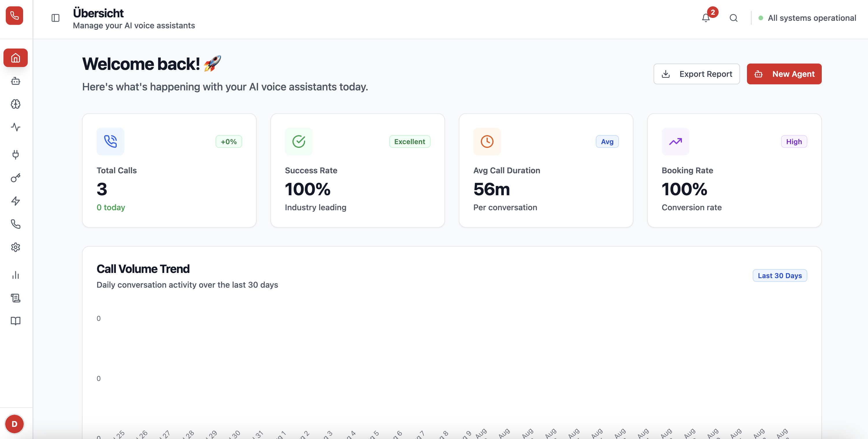The image size is (868, 439).
Task: Open the phone handset sidebar icon
Action: click(16, 224)
